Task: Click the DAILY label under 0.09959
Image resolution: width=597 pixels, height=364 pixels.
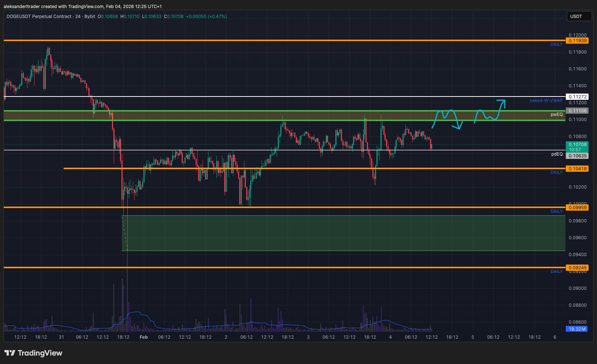Action: [557, 211]
